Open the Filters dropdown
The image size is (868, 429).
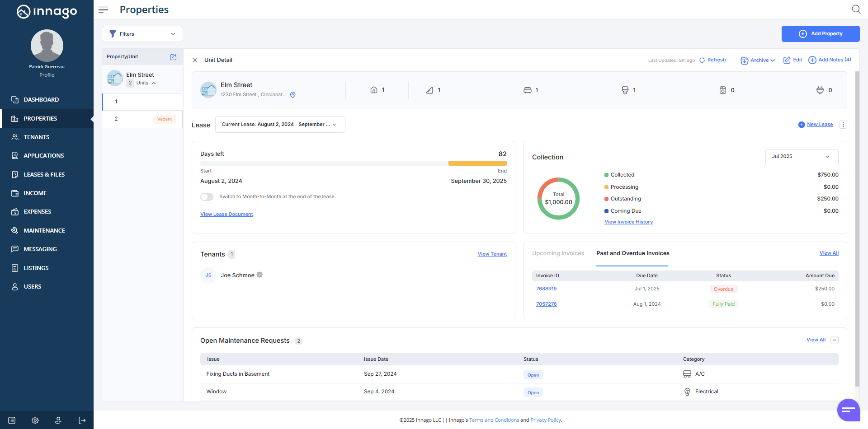[142, 34]
